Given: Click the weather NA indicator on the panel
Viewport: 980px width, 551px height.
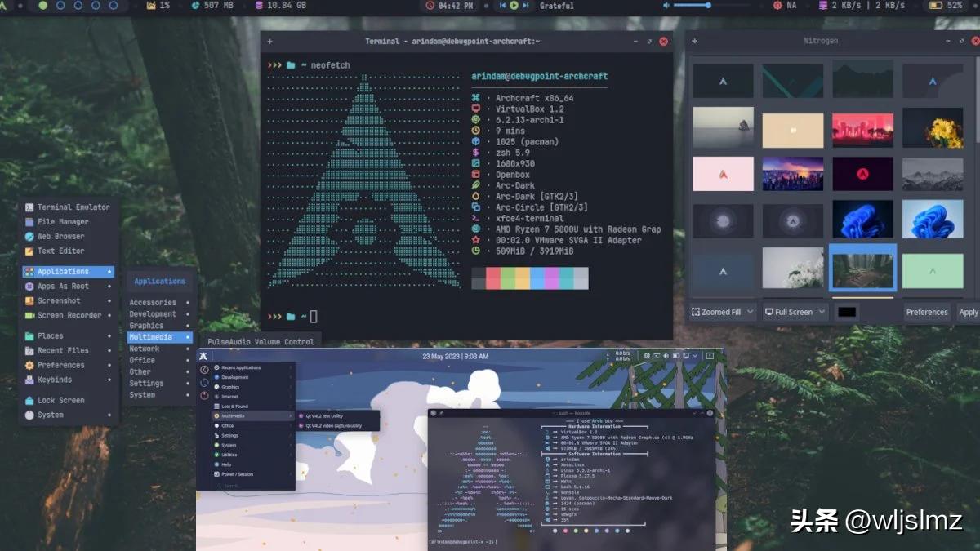Looking at the screenshot, I should [786, 6].
